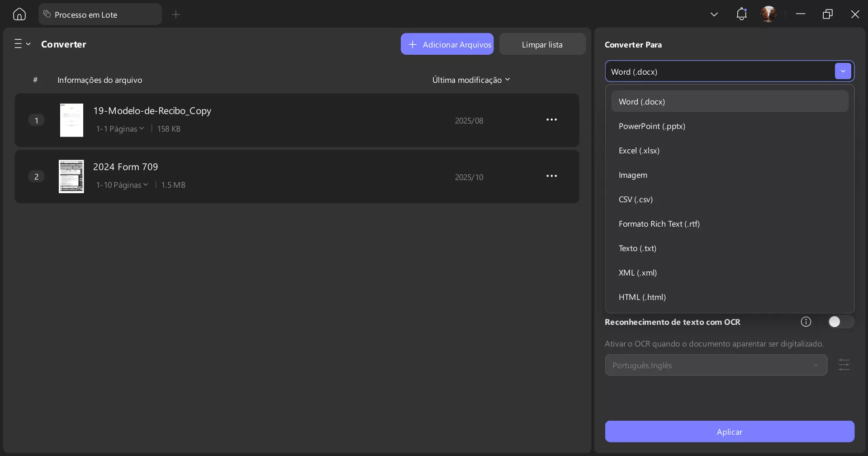Viewport: 868px width, 456px height.
Task: Click the 2024 Form 709 thumbnail
Action: [x=71, y=176]
